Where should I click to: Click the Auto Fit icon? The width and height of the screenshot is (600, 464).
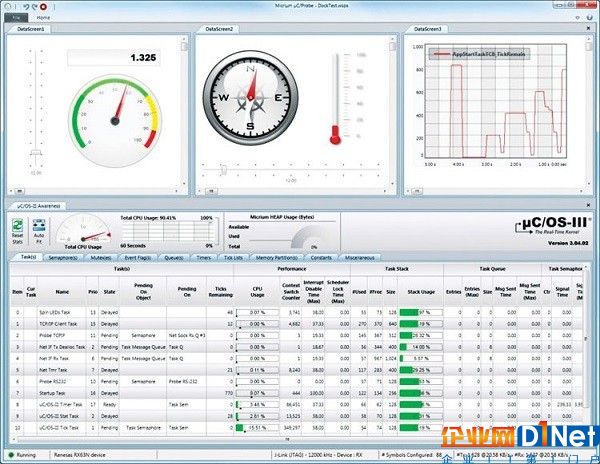click(39, 231)
